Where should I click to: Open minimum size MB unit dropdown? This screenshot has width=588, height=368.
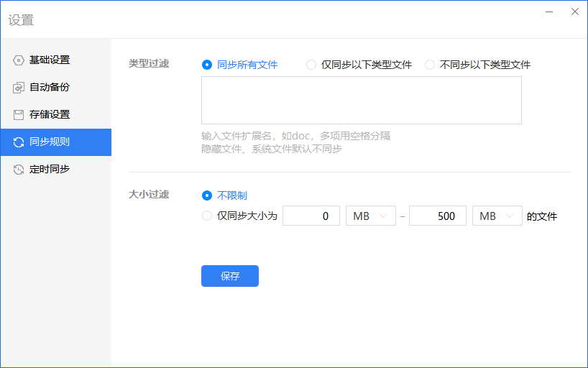(x=370, y=216)
